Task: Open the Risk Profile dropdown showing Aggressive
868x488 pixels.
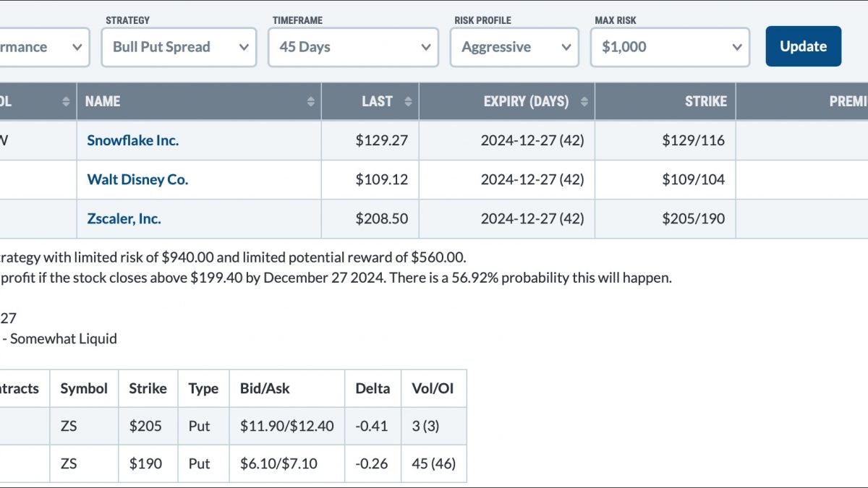Action: click(x=514, y=47)
